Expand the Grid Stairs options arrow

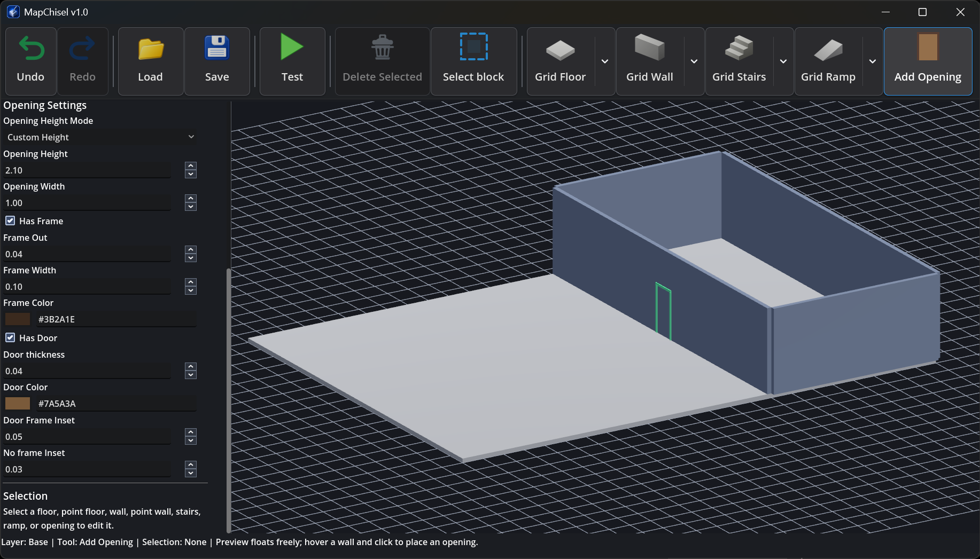click(x=783, y=61)
